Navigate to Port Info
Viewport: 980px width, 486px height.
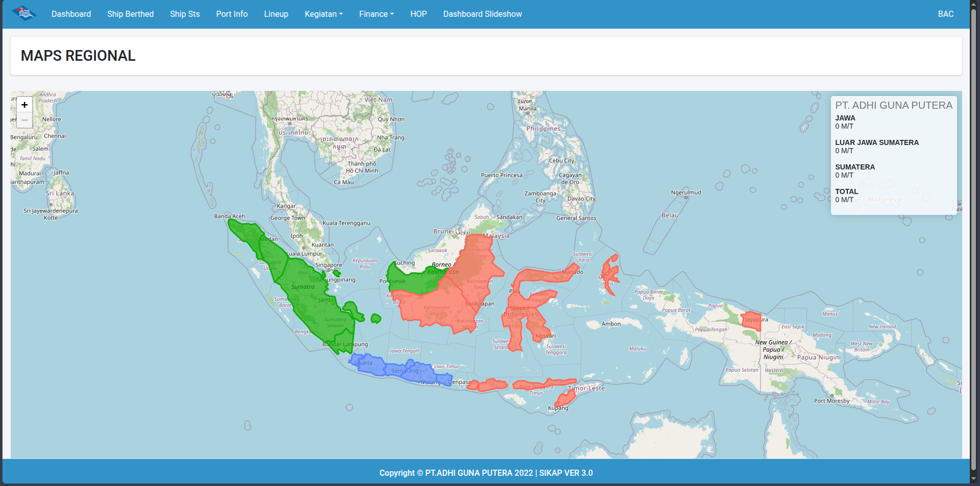(232, 14)
